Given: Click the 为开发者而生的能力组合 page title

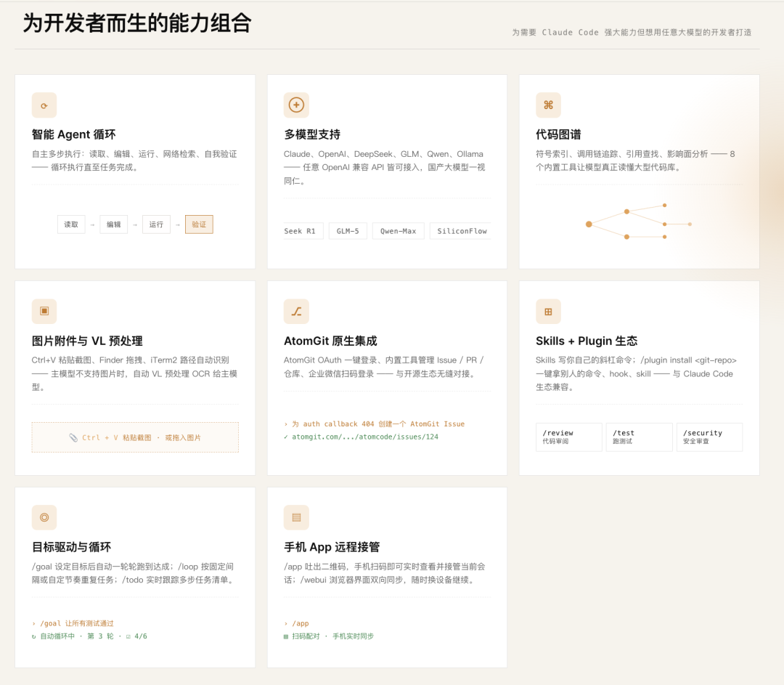Looking at the screenshot, I should pyautogui.click(x=137, y=23).
